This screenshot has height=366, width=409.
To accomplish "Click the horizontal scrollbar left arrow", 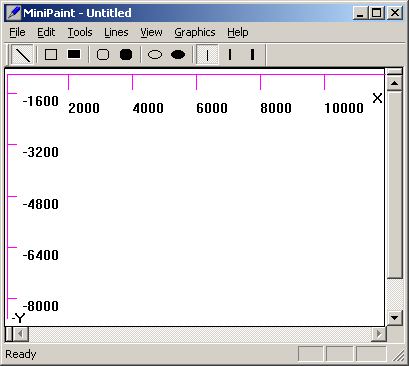I will (21, 334).
